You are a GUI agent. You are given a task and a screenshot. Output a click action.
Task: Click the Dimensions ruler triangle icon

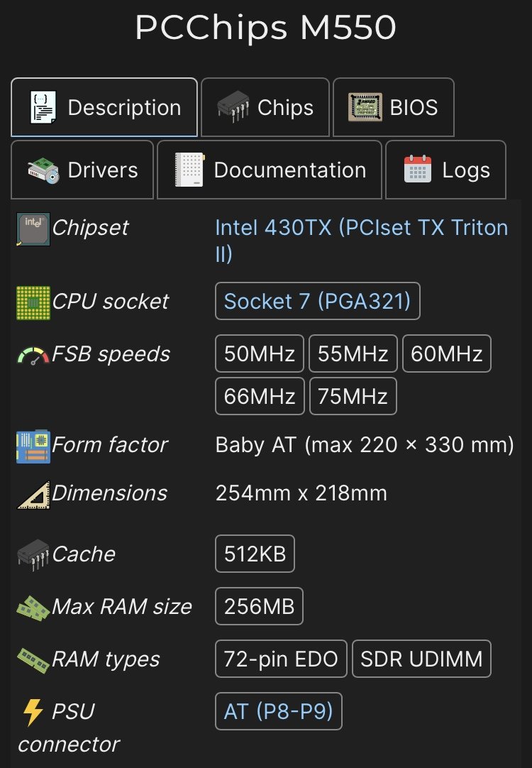click(33, 494)
